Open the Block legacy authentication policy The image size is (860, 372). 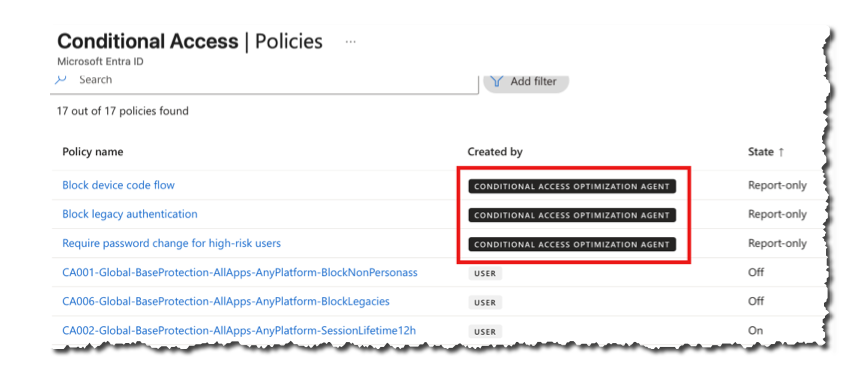click(129, 214)
